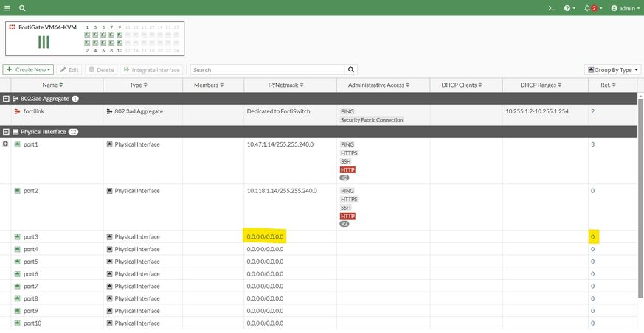Viewport: 644px width, 333px height.
Task: Click the +2 badge in port1 row
Action: [x=344, y=178]
